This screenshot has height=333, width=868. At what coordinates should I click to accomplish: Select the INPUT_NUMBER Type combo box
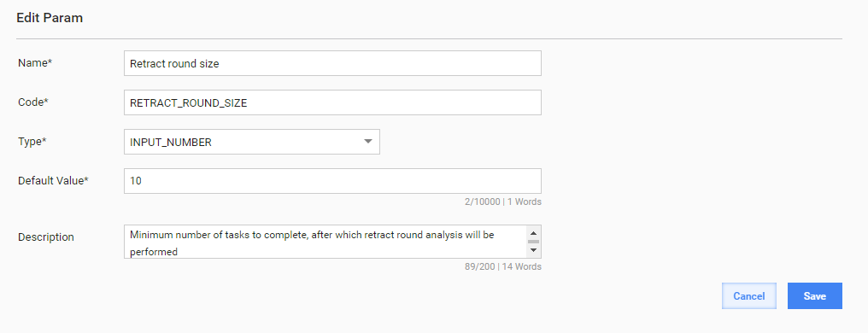click(x=252, y=142)
